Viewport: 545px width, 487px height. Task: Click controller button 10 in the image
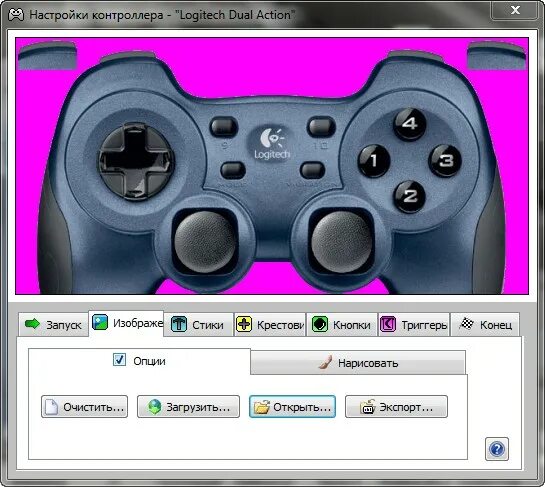[x=322, y=126]
